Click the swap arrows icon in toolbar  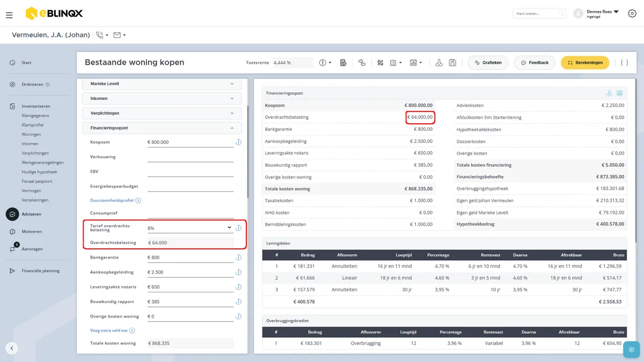click(x=362, y=63)
